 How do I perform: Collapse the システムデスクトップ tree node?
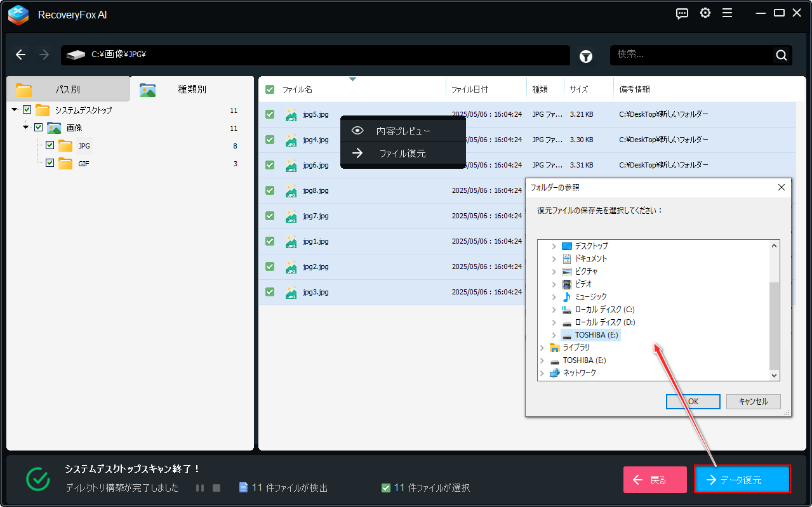pyautogui.click(x=15, y=110)
